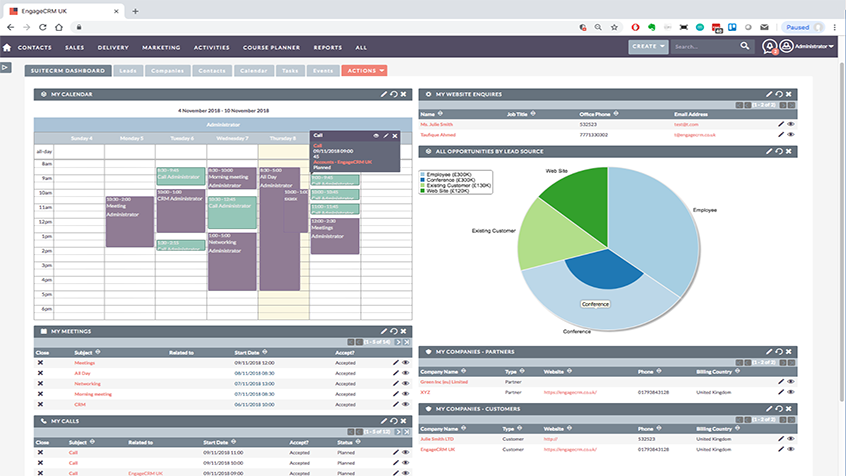Expand the Administrator user menu arrow
This screenshot has width=846, height=476.
831,46
